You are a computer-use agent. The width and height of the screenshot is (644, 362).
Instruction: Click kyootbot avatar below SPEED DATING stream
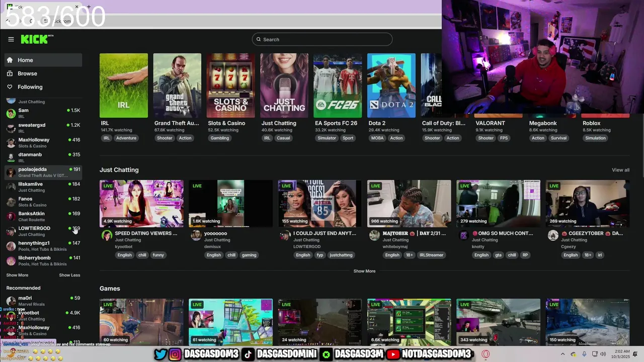click(x=107, y=235)
